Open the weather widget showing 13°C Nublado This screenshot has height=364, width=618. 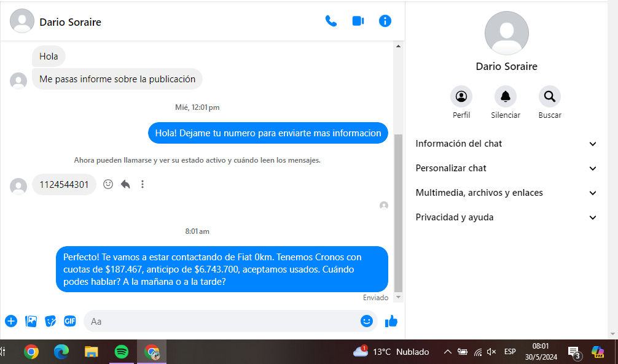(391, 351)
